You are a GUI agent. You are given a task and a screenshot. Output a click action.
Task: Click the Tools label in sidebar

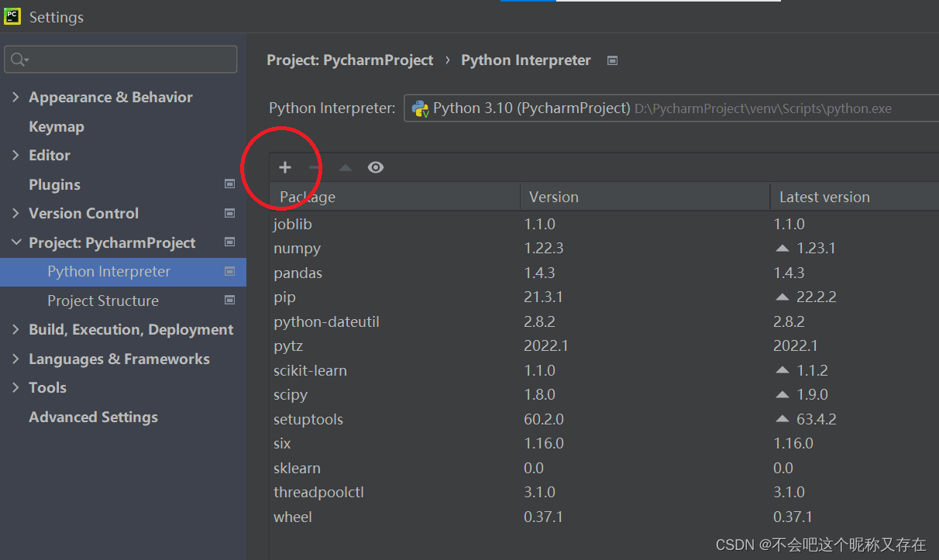tap(48, 387)
